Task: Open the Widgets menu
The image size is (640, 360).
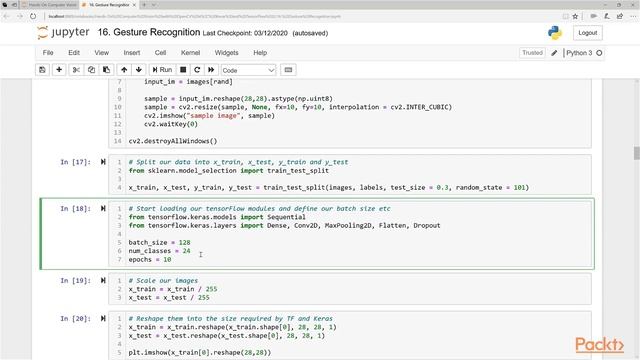Action: tap(227, 53)
